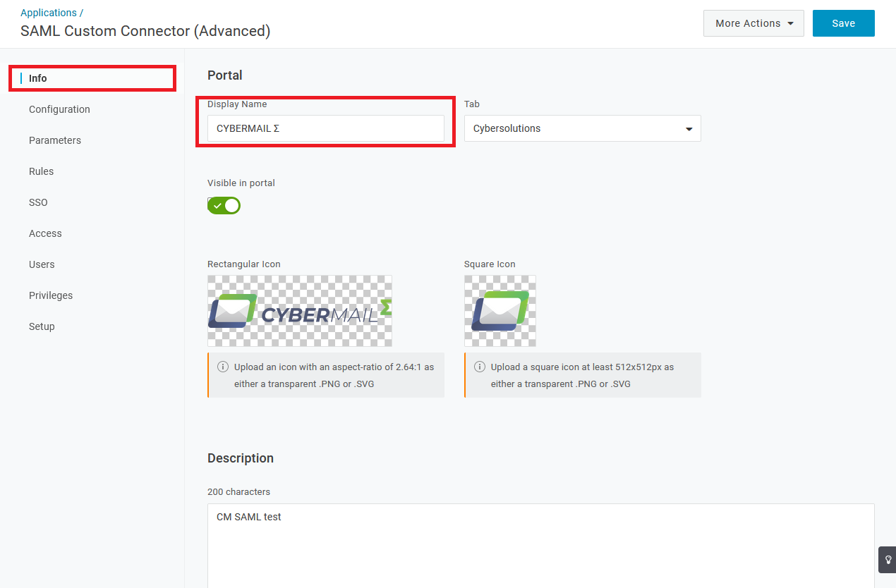The image size is (896, 588).
Task: Go to the Configuration section
Action: 59,109
